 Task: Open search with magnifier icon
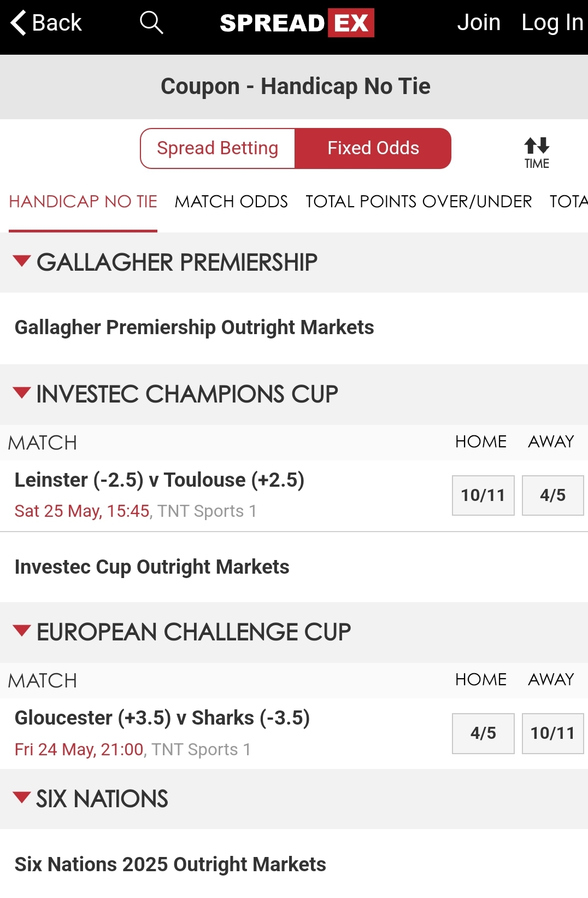[151, 23]
